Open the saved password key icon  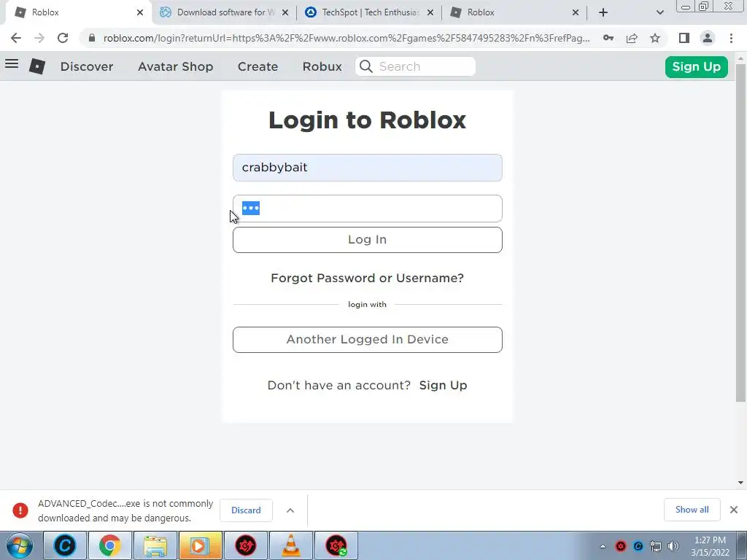608,38
